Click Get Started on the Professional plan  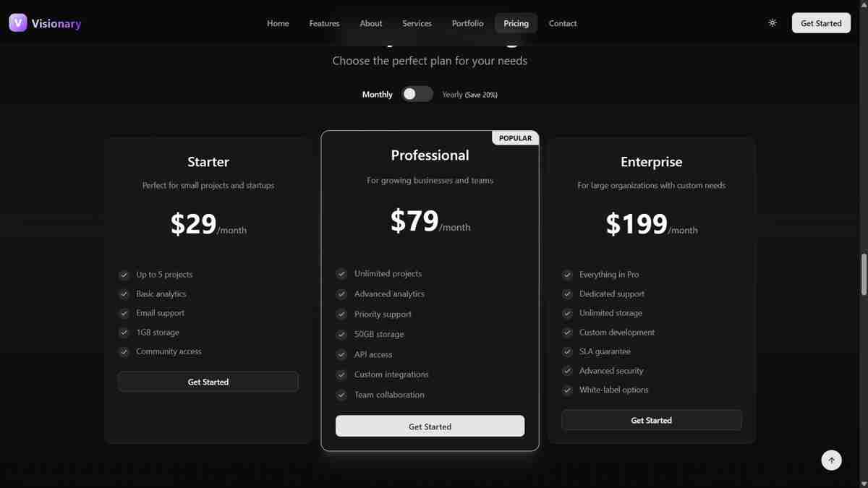pyautogui.click(x=430, y=427)
